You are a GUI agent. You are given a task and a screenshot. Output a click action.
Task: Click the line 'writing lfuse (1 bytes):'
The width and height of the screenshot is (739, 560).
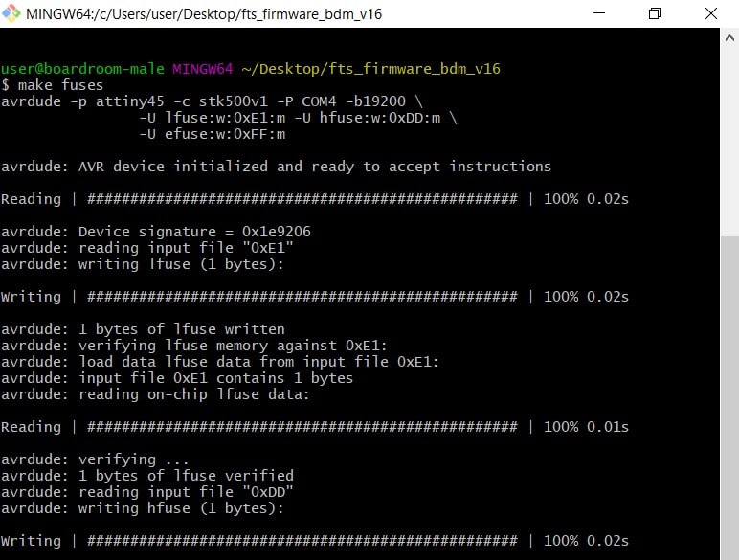143,264
